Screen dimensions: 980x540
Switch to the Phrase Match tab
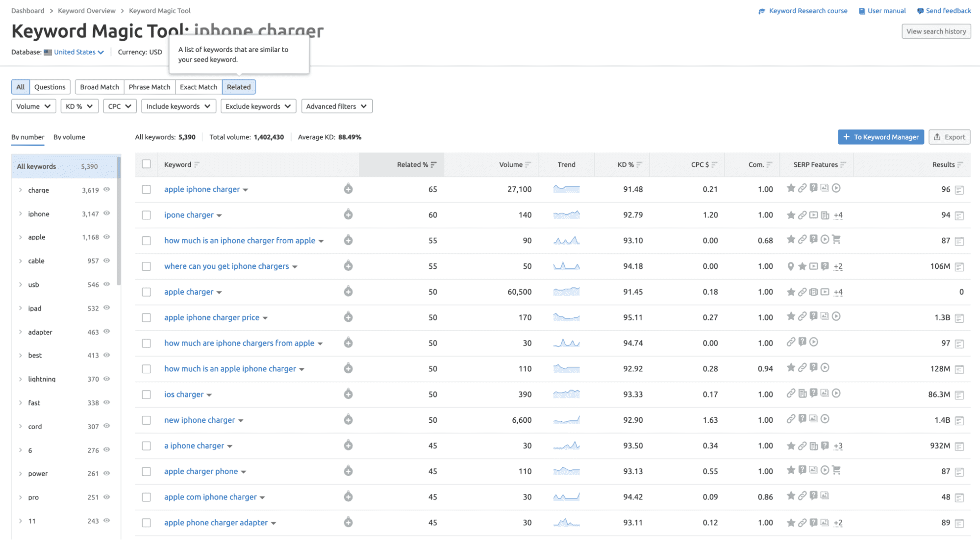click(150, 86)
